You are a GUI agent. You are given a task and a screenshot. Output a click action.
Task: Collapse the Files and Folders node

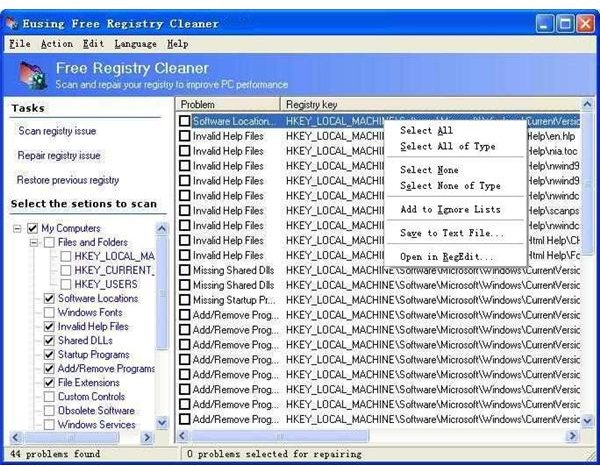click(x=34, y=243)
